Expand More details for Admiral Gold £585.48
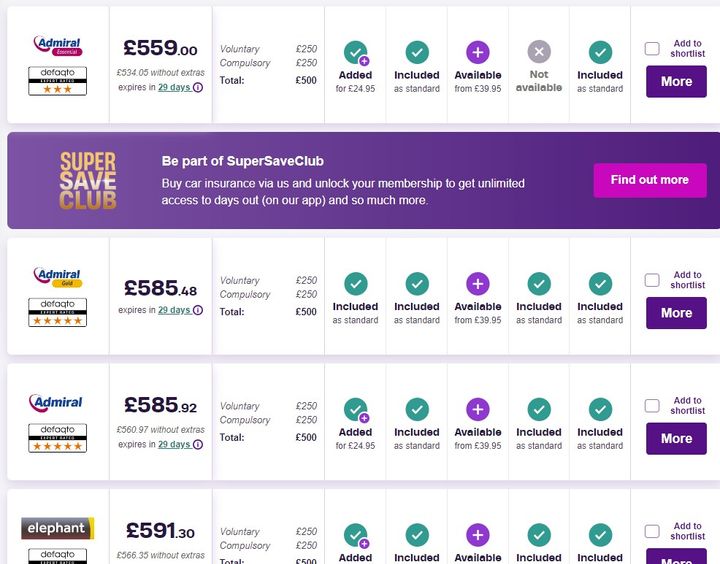720x564 pixels. [676, 313]
